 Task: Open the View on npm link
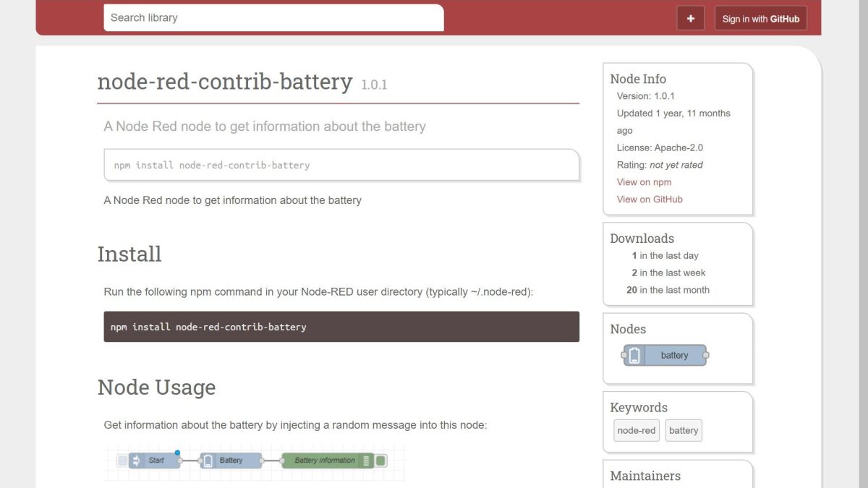(x=643, y=181)
